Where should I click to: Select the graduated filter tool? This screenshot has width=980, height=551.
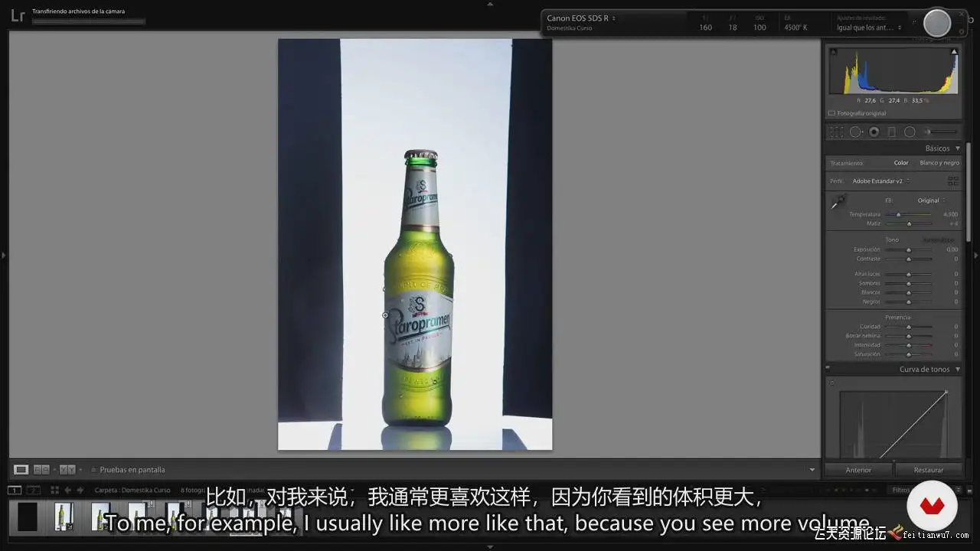tap(892, 132)
